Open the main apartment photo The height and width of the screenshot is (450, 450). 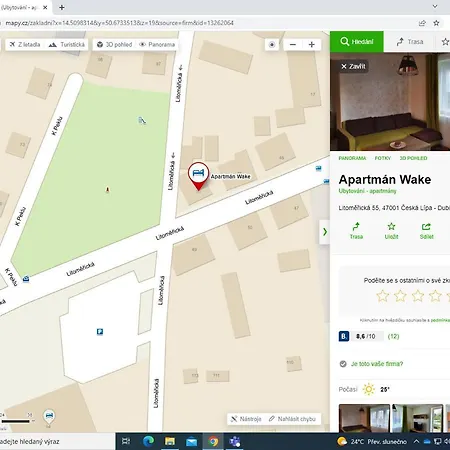390,102
